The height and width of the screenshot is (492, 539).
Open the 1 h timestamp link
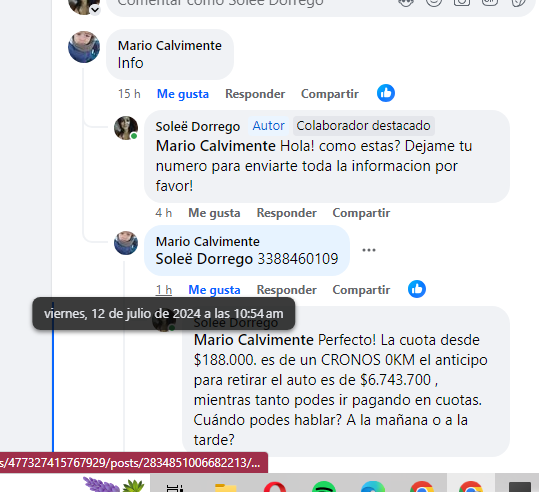click(164, 290)
